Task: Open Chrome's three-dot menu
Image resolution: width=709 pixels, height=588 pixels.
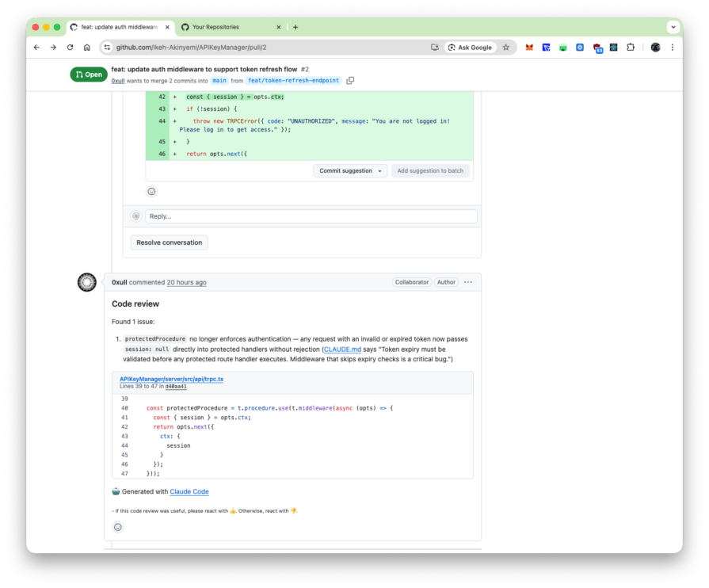Action: pyautogui.click(x=673, y=48)
